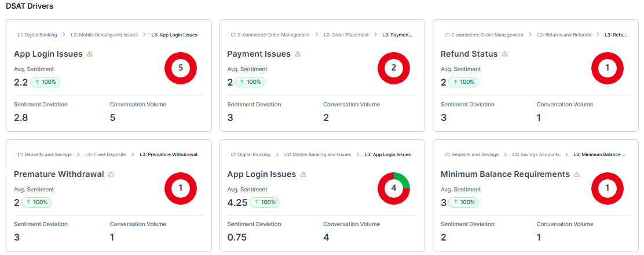Click the Refund Status card title
The image size is (644, 255).
click(469, 54)
